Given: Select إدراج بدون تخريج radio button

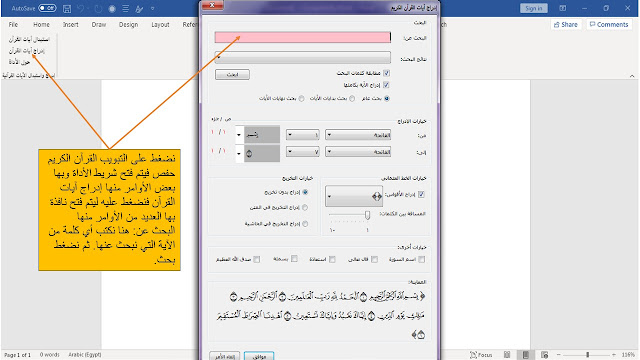Looking at the screenshot, I should [305, 192].
